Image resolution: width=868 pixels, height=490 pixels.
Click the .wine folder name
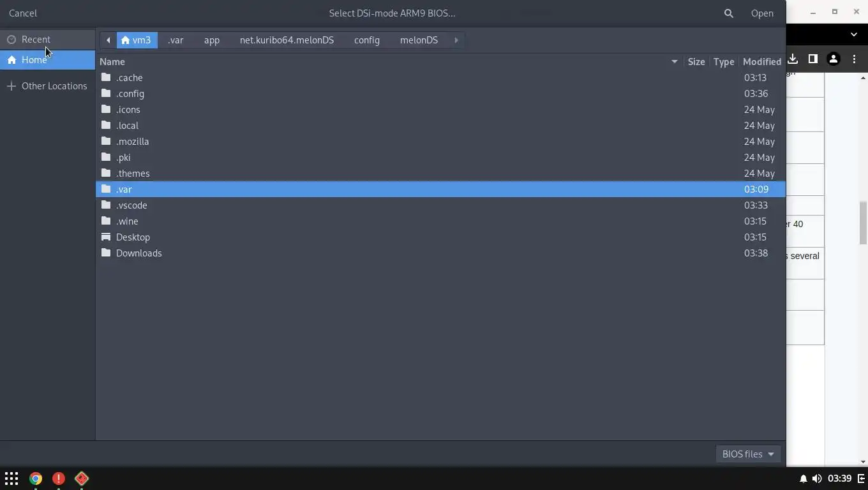(x=127, y=221)
